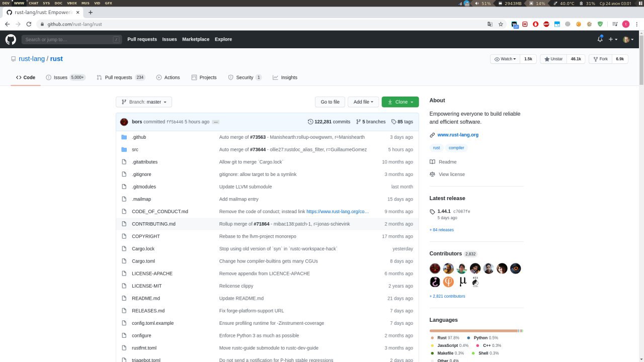This screenshot has width=644, height=362.
Task: Open the Projects tab
Action: tap(204, 77)
